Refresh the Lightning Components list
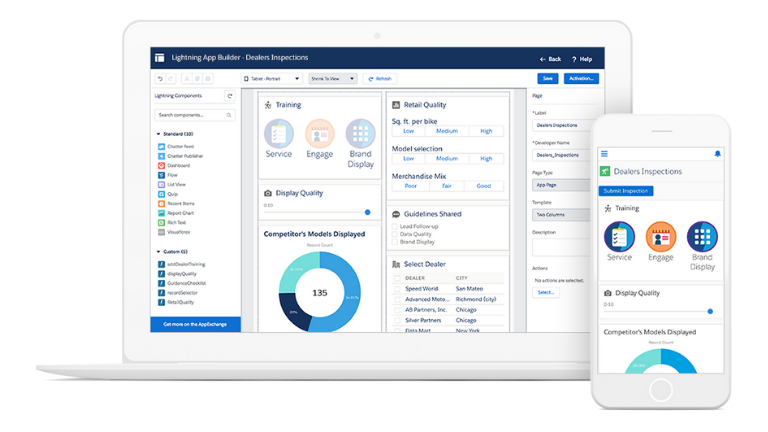This screenshot has height=432, width=768. coord(230,96)
